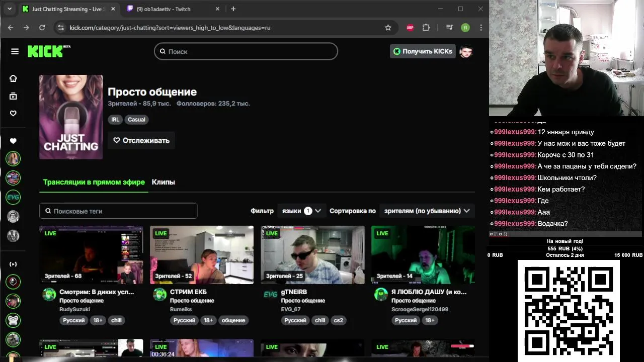Reload the page
Image resolution: width=644 pixels, height=362 pixels.
(x=42, y=28)
